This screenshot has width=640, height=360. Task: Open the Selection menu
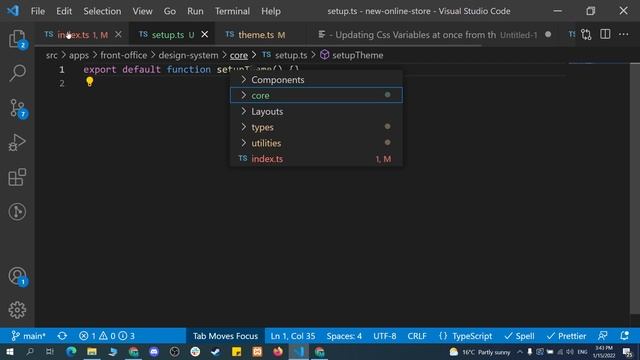click(x=102, y=11)
